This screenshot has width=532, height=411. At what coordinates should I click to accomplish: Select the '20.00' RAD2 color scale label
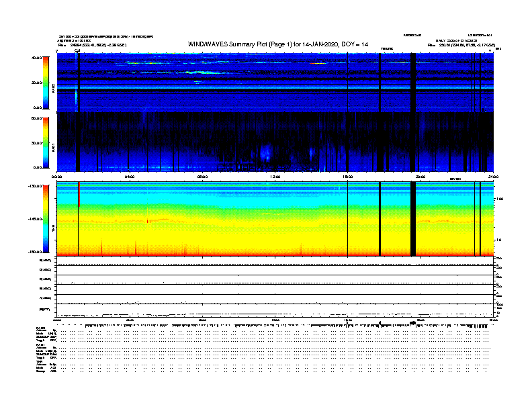36,83
